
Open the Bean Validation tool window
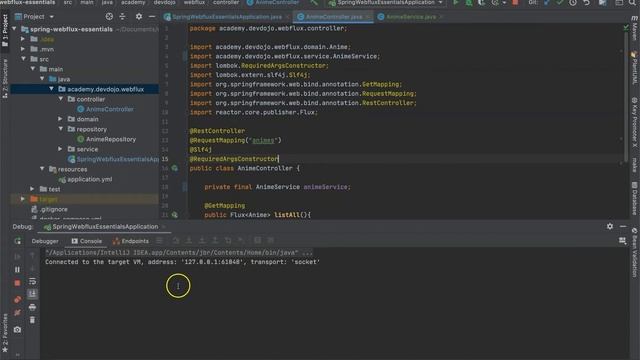click(635, 253)
